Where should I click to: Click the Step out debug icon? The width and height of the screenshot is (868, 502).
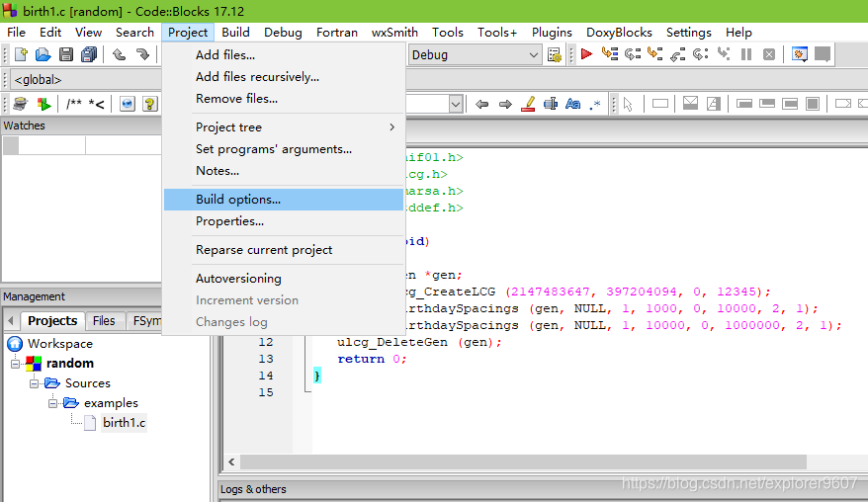(677, 54)
